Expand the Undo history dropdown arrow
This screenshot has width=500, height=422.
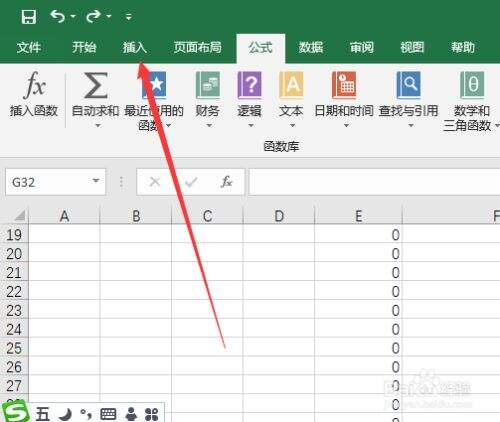click(x=73, y=16)
